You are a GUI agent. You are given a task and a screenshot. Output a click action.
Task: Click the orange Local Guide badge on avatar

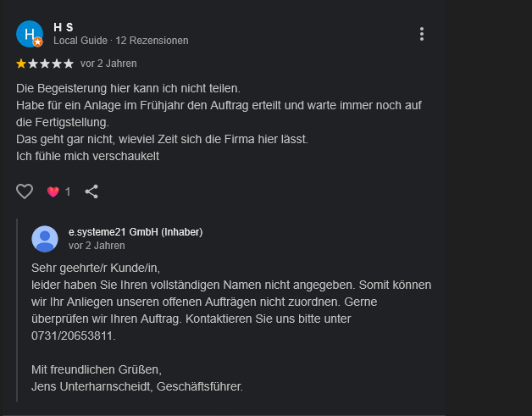coord(38,42)
